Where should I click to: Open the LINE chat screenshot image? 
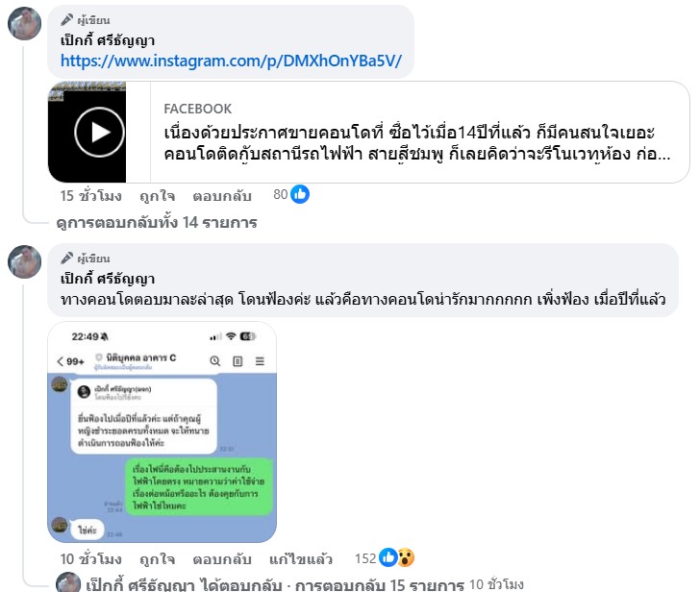[x=162, y=432]
